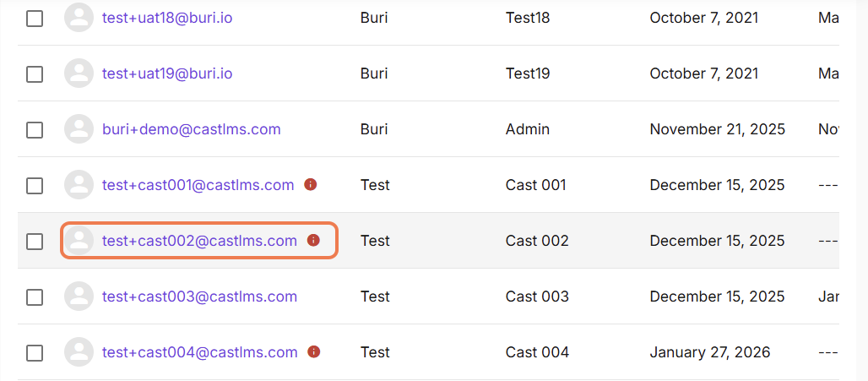Image resolution: width=868 pixels, height=381 pixels.
Task: Click the avatar icon for test+cast004@castlms.com
Action: [79, 351]
